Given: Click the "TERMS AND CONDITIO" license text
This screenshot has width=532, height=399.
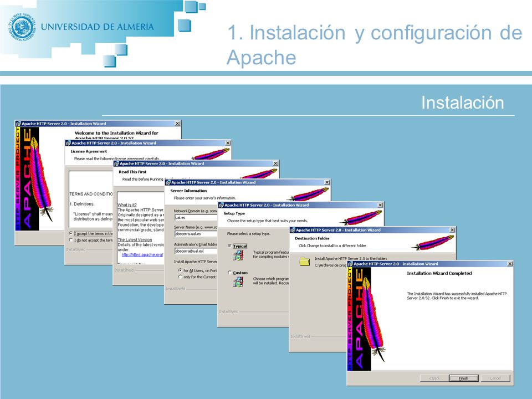Looking at the screenshot, I should [91, 194].
